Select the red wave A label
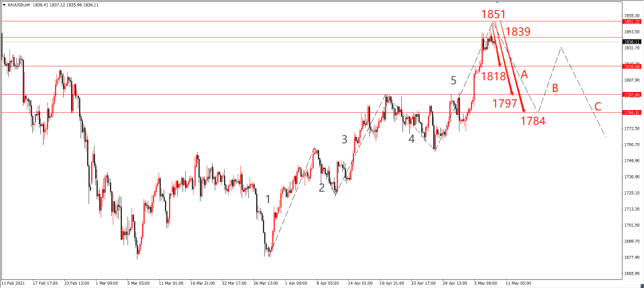 [525, 74]
